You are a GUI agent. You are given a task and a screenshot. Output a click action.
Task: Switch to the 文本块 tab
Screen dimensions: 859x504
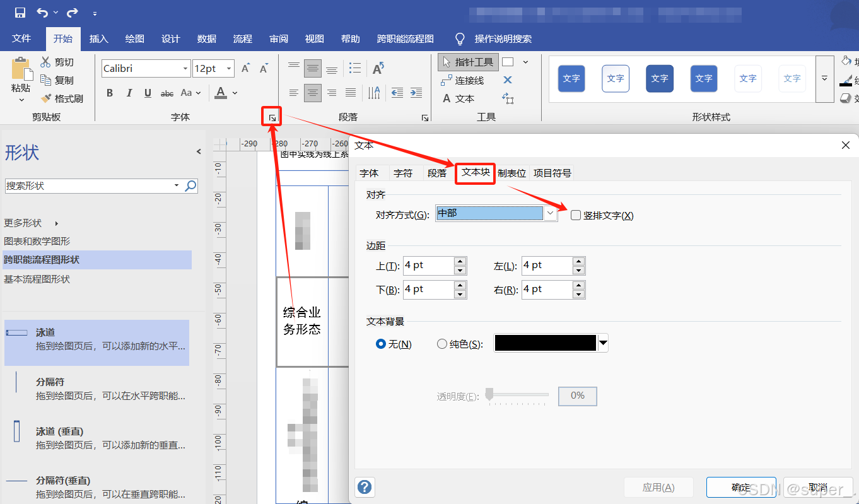[x=475, y=172]
